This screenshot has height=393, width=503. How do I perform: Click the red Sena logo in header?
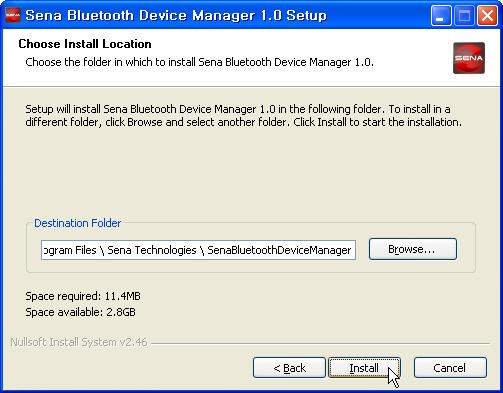click(x=469, y=58)
